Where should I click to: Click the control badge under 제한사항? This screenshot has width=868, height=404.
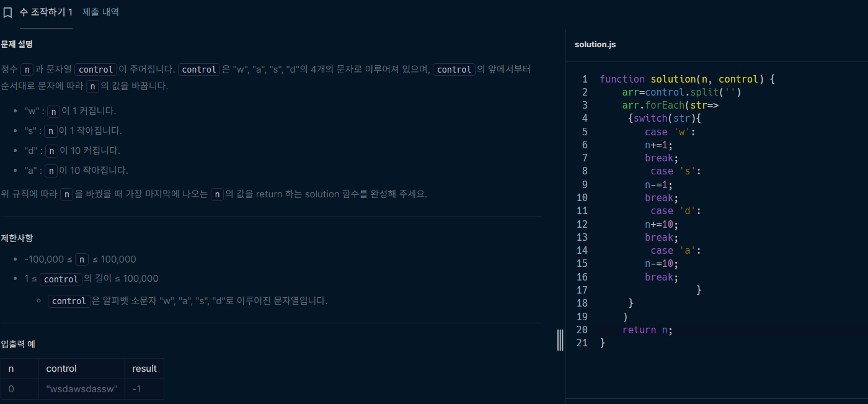[x=61, y=279]
